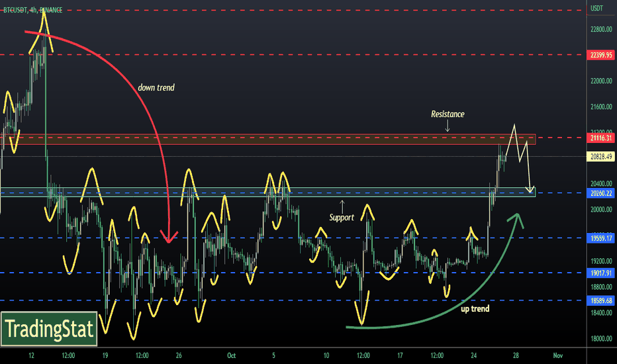617x364 pixels.
Task: Click date '19' on the time axis
Action: (x=105, y=355)
